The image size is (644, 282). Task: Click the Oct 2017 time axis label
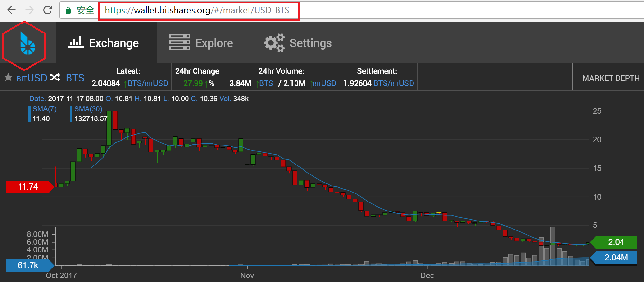pyautogui.click(x=61, y=276)
